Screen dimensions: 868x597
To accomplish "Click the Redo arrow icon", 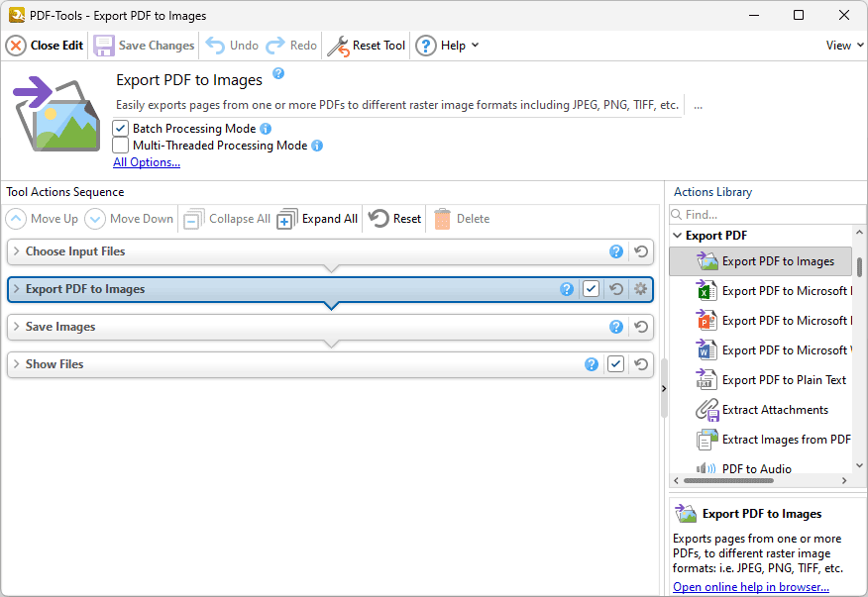I will point(275,46).
